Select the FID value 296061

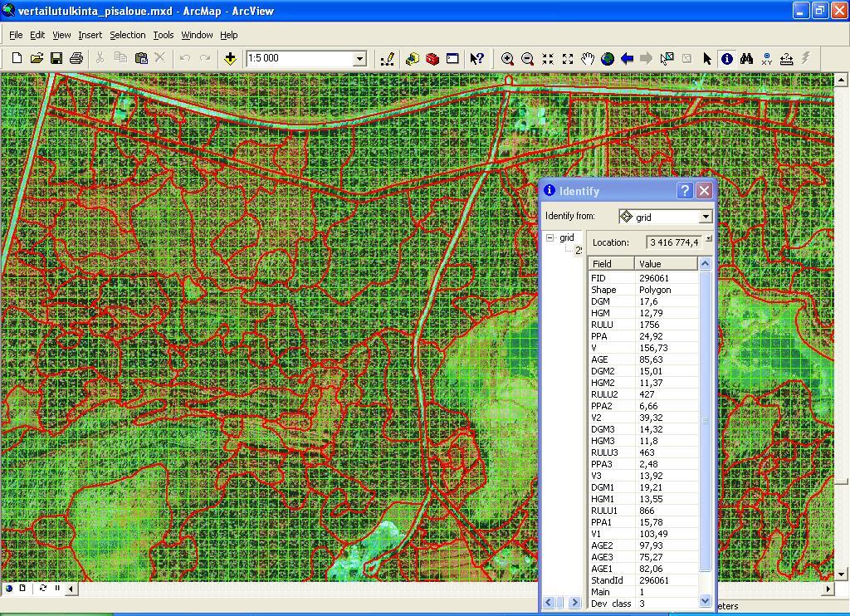pos(654,278)
